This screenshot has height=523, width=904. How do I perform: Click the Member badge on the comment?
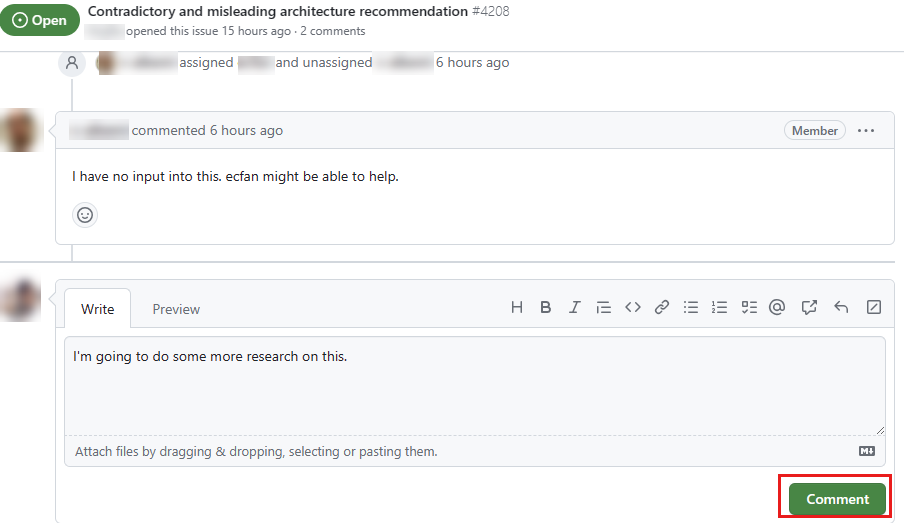[x=815, y=131]
